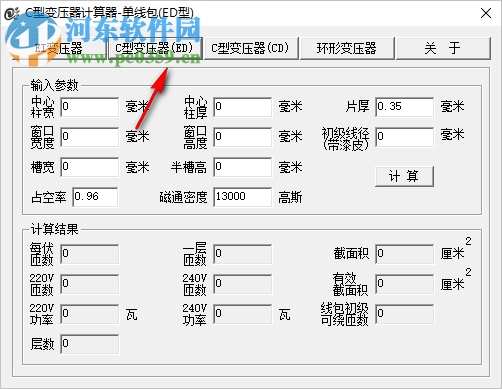
Task: Click the 截面积 result field
Action: (x=405, y=254)
